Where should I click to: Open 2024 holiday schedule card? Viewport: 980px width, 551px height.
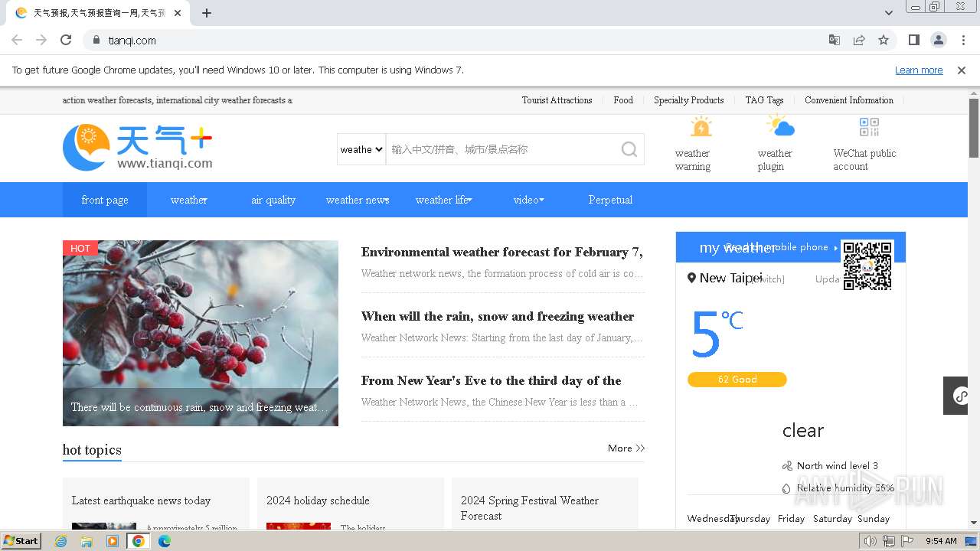(x=318, y=500)
